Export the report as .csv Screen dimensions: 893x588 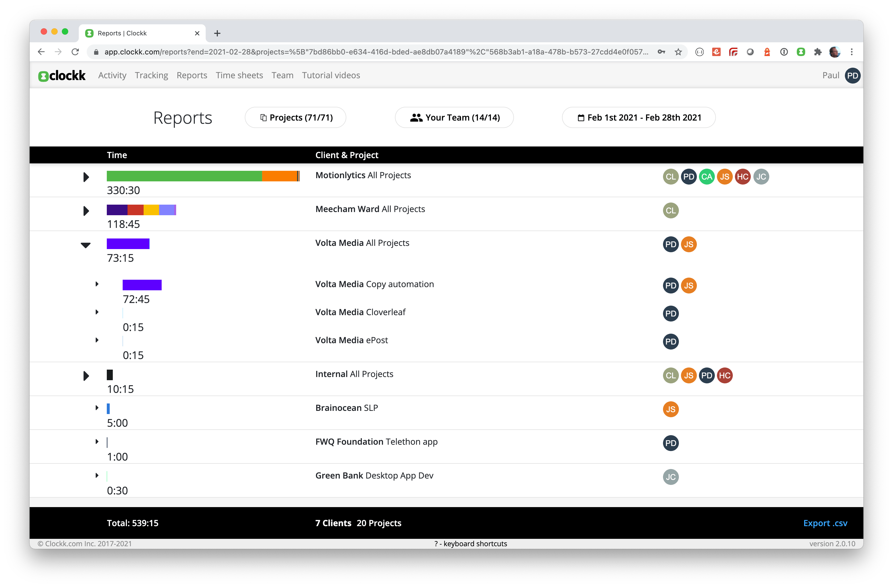tap(825, 523)
